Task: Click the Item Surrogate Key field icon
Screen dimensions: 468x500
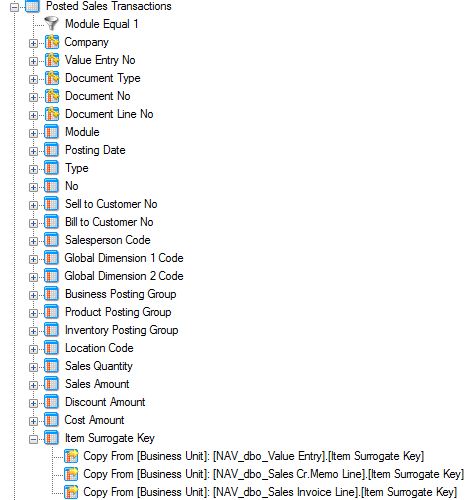Action: pos(52,438)
